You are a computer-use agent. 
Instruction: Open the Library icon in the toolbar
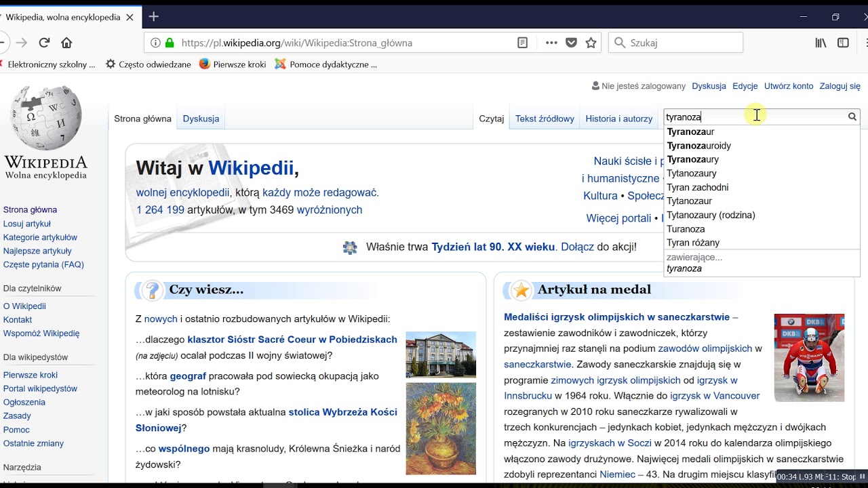pyautogui.click(x=821, y=43)
